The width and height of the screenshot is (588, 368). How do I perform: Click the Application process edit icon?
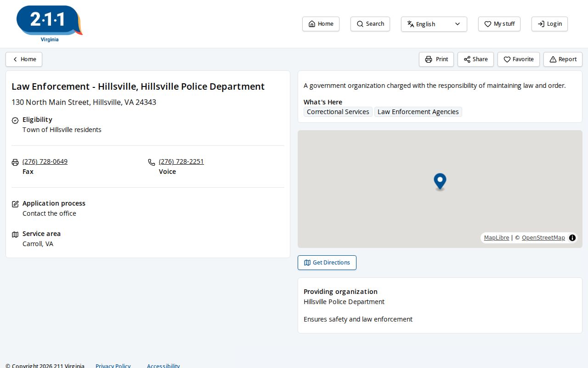click(15, 204)
